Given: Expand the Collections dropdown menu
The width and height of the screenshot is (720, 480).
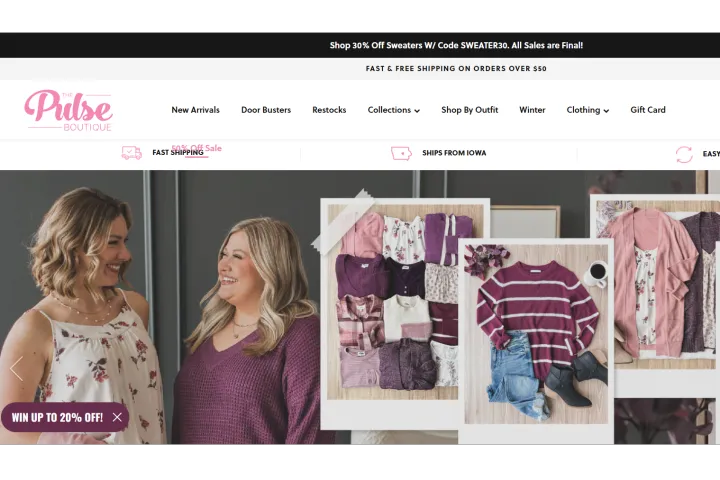Looking at the screenshot, I should 394,110.
